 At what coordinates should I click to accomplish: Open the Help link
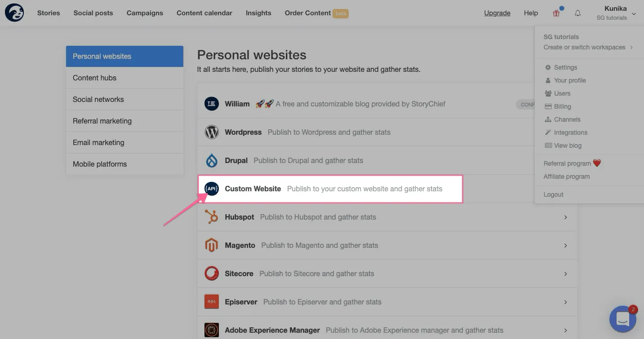tap(531, 13)
